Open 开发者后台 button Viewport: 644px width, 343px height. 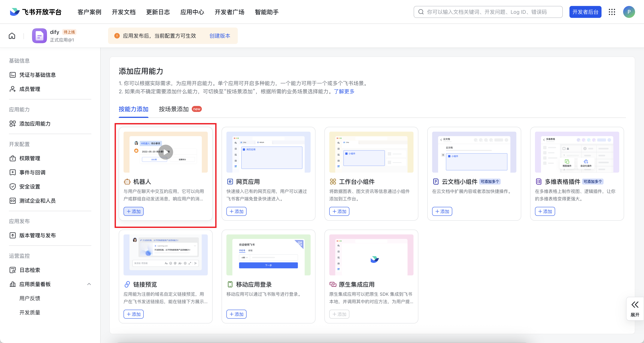pyautogui.click(x=585, y=12)
